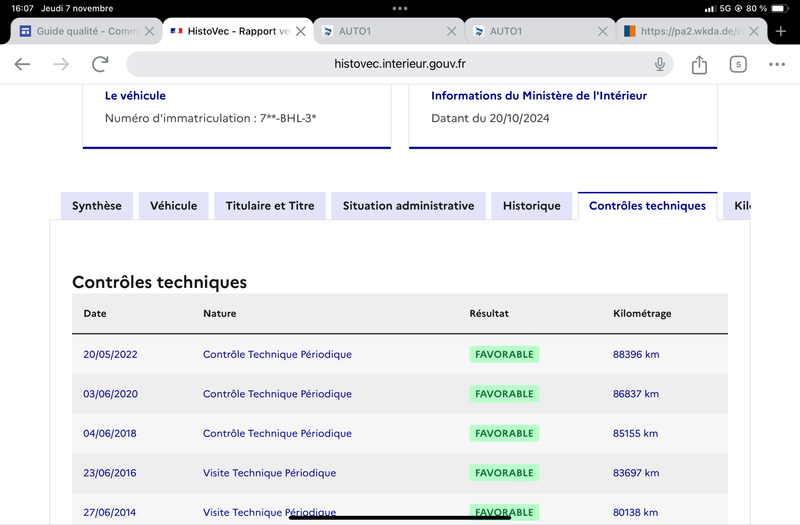Reload the HistoVec page
The width and height of the screenshot is (800, 525).
pyautogui.click(x=100, y=64)
